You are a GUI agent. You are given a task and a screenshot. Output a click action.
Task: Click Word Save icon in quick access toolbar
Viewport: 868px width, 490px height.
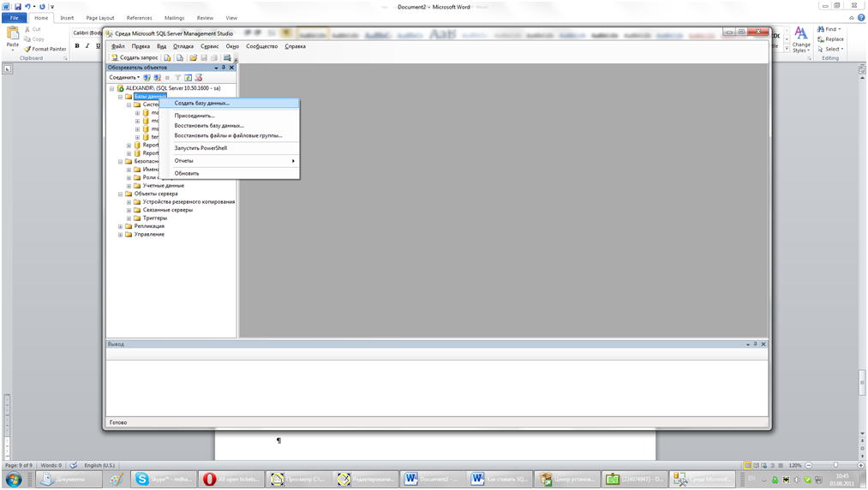point(18,7)
